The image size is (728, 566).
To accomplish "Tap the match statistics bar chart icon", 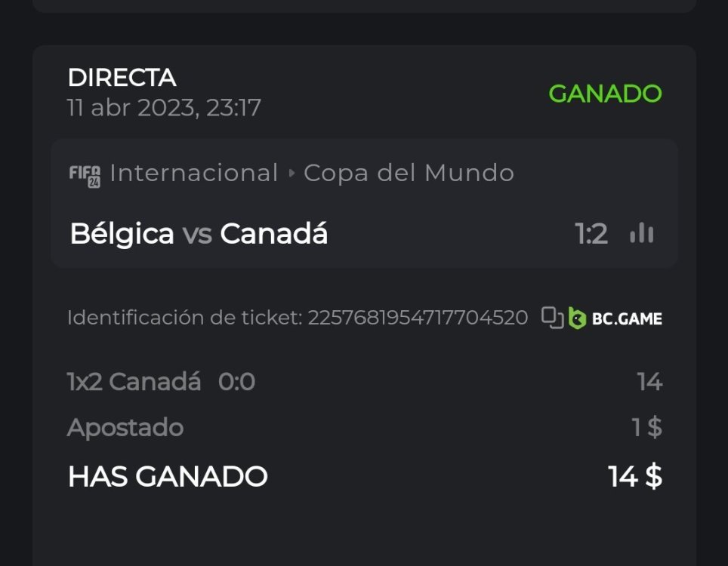I will click(x=641, y=234).
